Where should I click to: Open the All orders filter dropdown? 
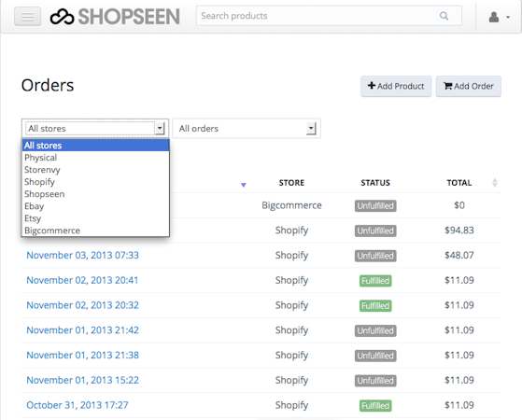pos(247,129)
